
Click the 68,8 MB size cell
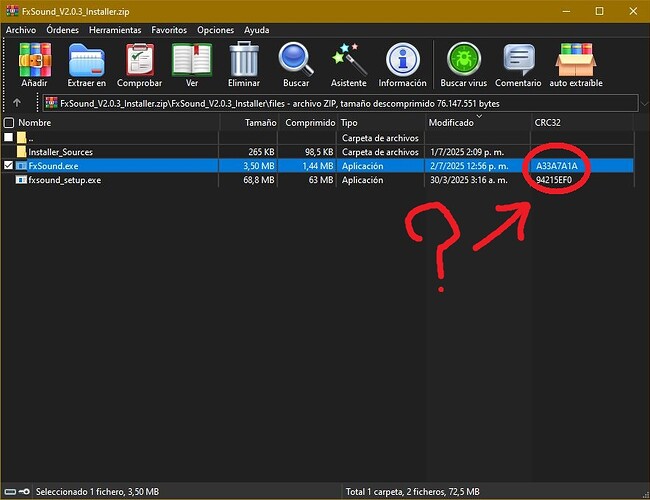(259, 180)
